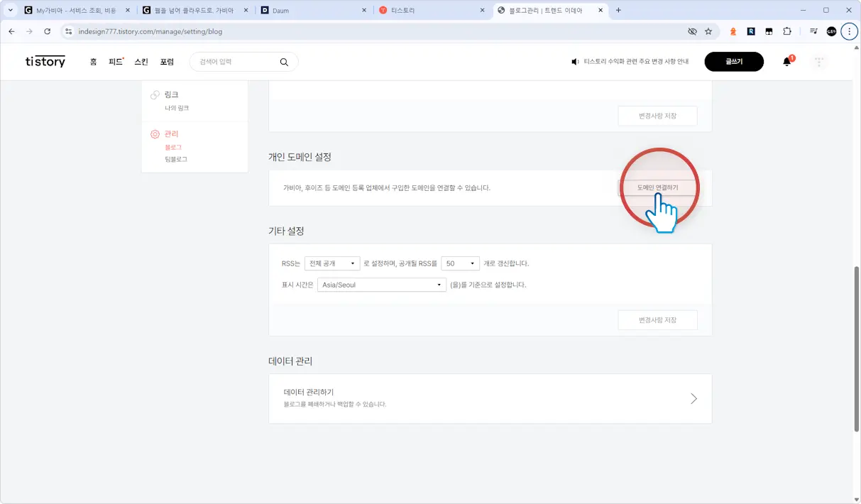Reload the page using the refresh icon
Viewport: 861px width, 504px height.
(47, 31)
